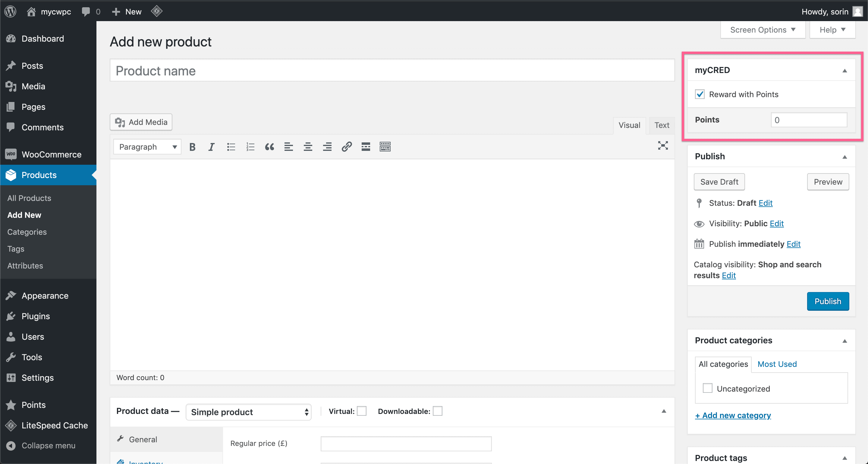Click the LiteSpeed diamond icon in admin bar
868x464 pixels.
click(157, 11)
